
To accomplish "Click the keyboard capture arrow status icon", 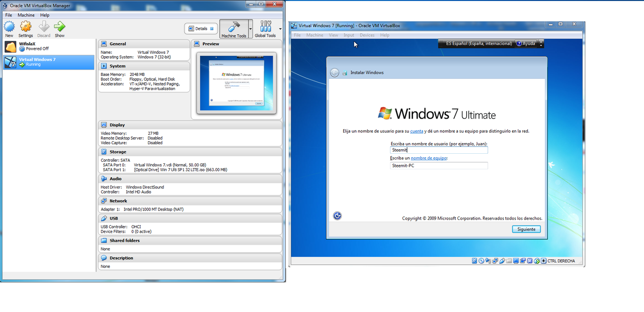I will point(543,261).
